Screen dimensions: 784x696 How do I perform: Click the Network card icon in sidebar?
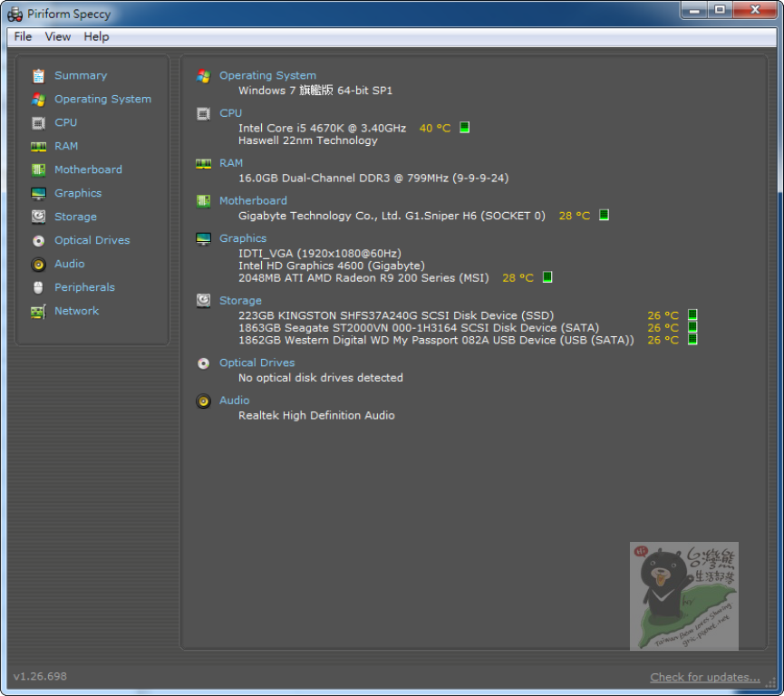[38, 311]
